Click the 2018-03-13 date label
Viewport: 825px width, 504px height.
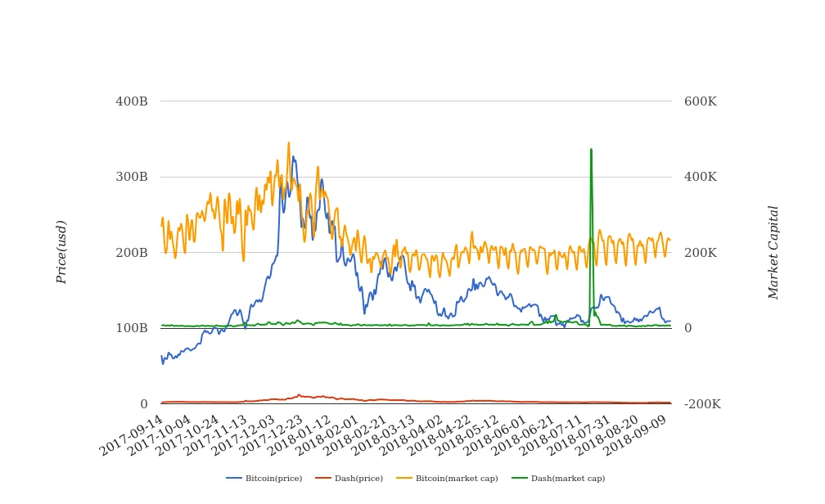click(x=384, y=434)
